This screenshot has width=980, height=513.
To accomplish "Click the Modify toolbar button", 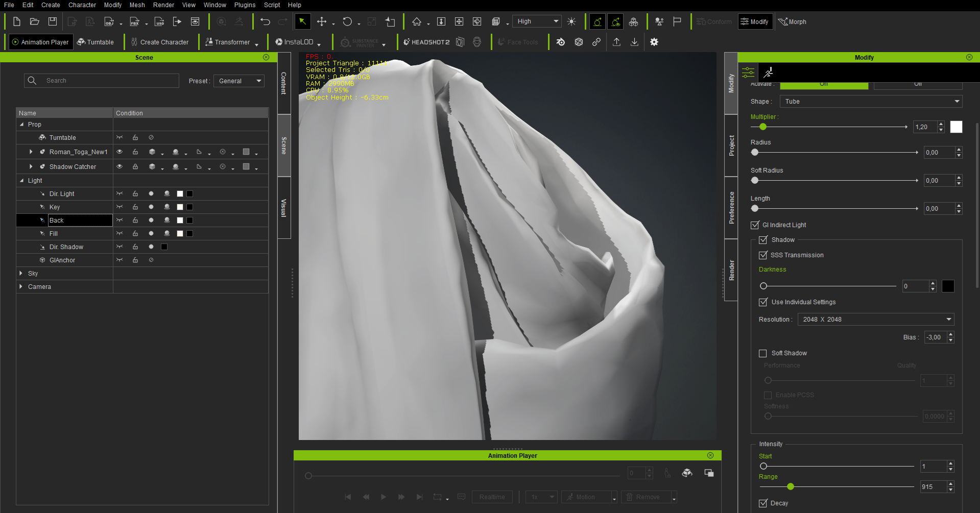I will pos(755,21).
